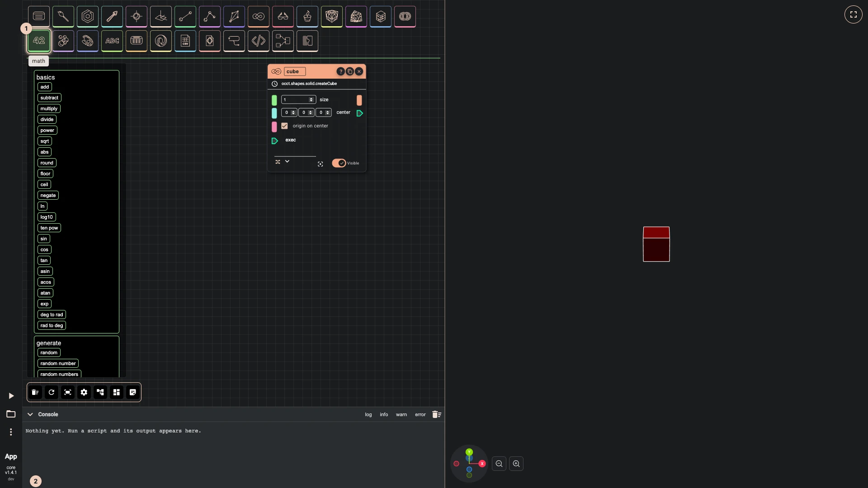Image resolution: width=868 pixels, height=488 pixels.
Task: Click the dashboard grid toolbar icon
Action: tap(117, 392)
